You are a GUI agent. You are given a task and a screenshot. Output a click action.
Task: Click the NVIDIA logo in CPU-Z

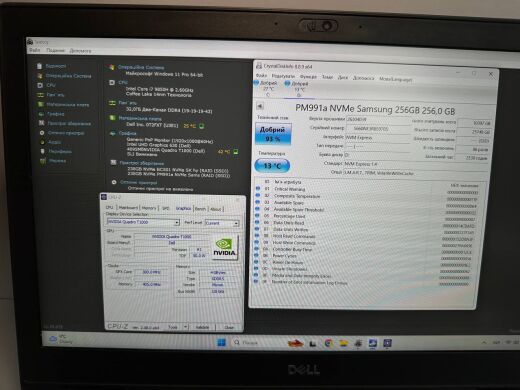tap(225, 248)
